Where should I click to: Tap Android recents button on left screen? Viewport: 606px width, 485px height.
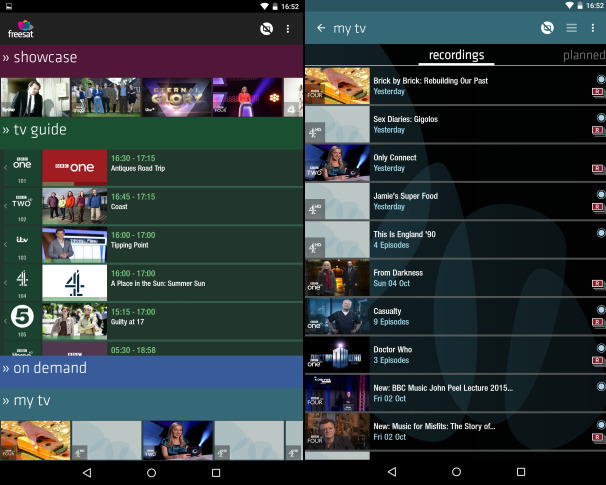click(216, 473)
